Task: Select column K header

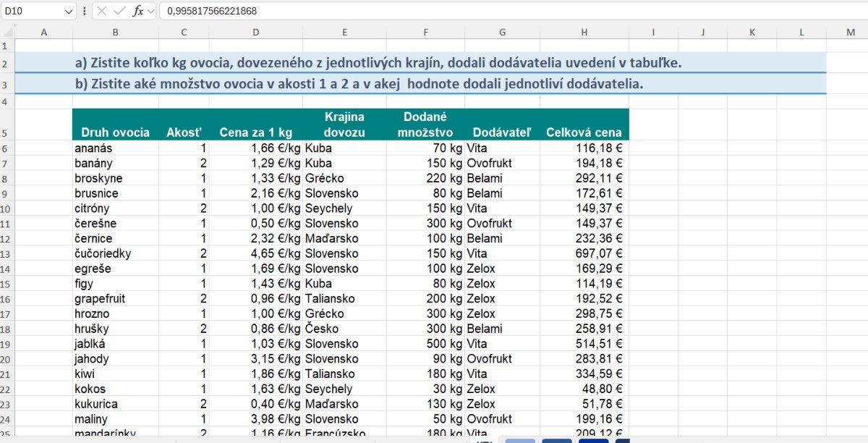Action: [x=752, y=32]
